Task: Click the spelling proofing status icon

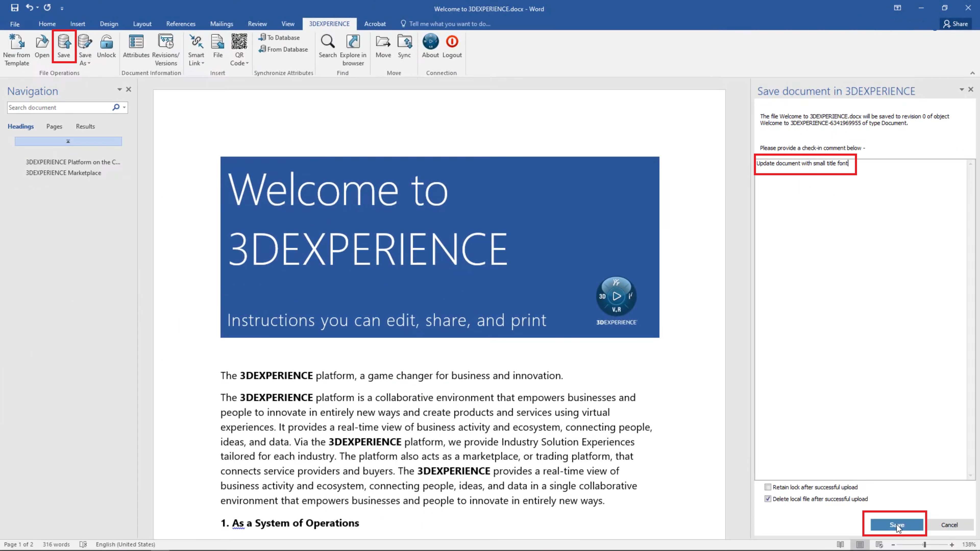Action: click(83, 544)
